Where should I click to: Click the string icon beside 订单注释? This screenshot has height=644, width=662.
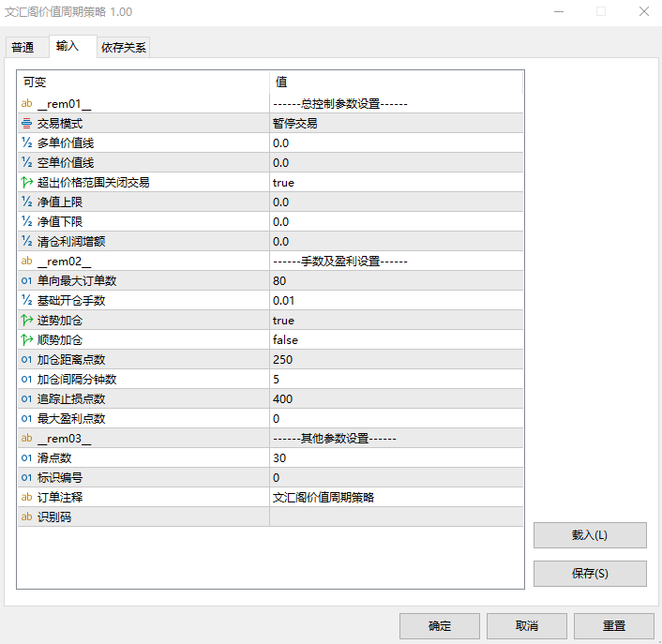[x=26, y=498]
